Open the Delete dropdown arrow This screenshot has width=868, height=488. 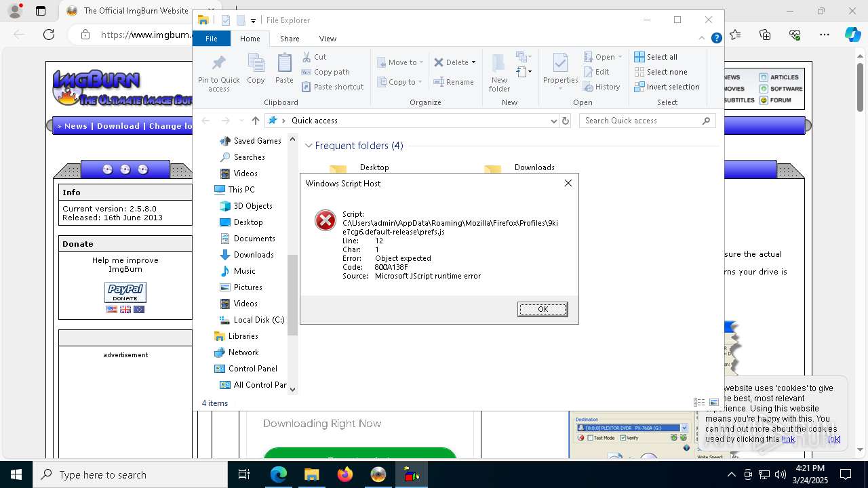(x=473, y=62)
